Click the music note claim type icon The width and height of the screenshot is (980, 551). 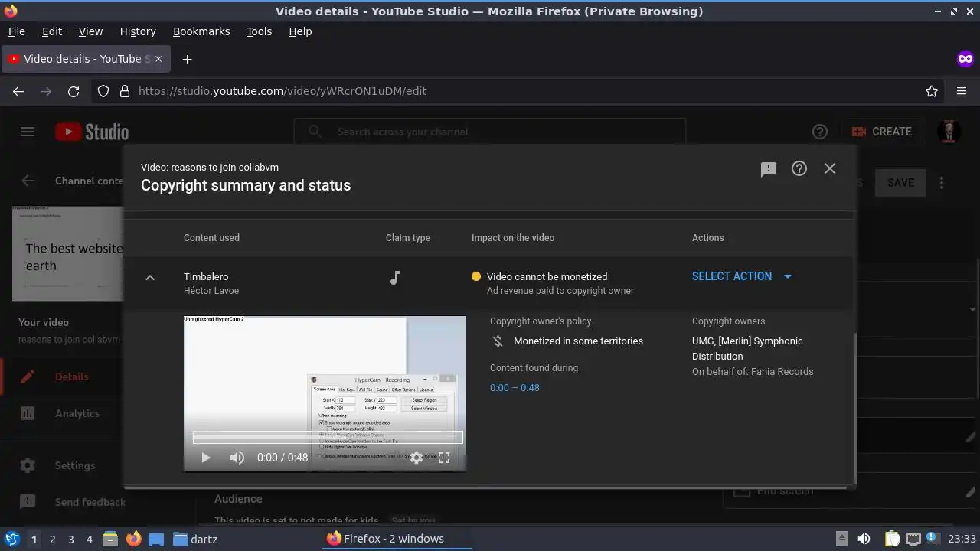click(395, 278)
